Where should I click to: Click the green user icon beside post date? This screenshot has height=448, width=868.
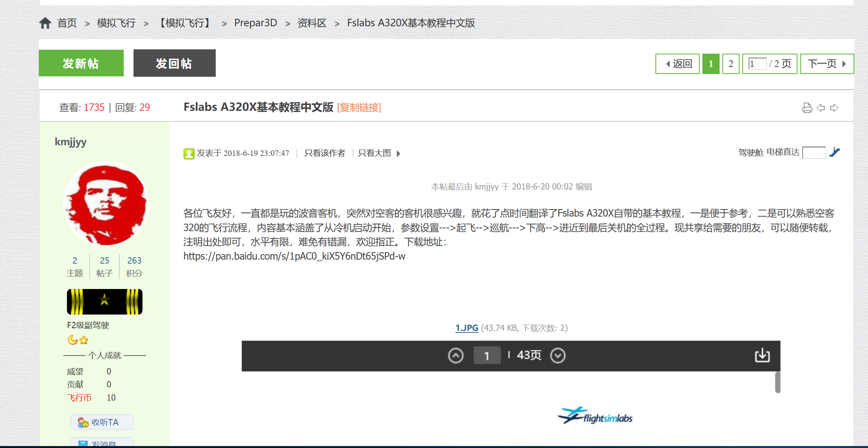click(x=189, y=154)
